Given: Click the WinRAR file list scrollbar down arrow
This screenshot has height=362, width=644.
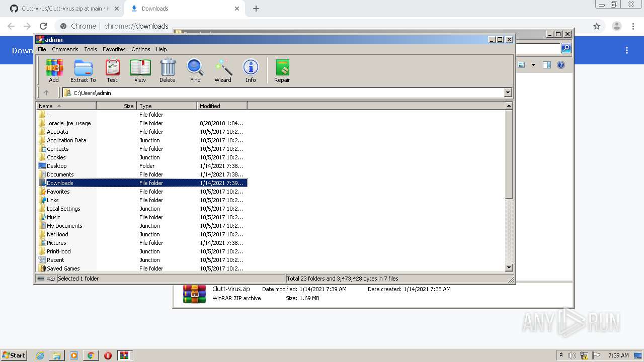Looking at the screenshot, I should [509, 268].
